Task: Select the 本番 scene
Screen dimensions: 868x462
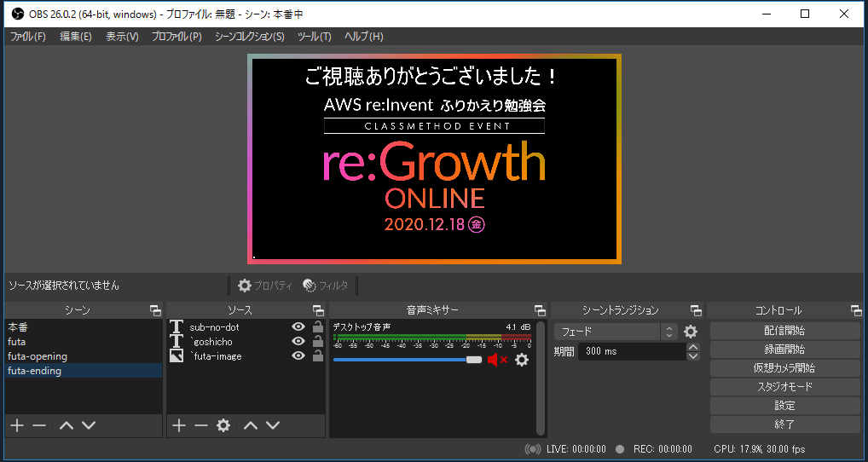Action: pos(84,327)
